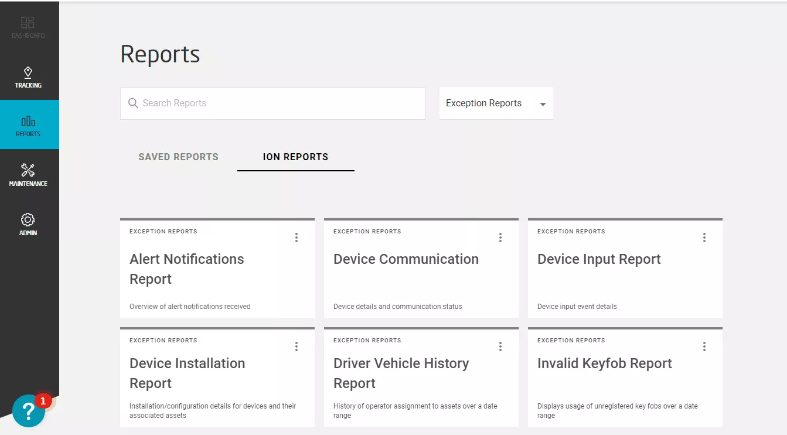Image resolution: width=787 pixels, height=435 pixels.
Task: Open the help question mark bubble
Action: (x=28, y=411)
